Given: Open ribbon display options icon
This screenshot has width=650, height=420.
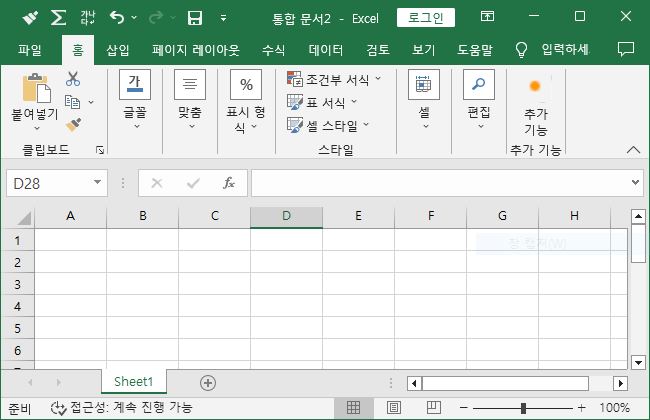Looking at the screenshot, I should (487, 17).
